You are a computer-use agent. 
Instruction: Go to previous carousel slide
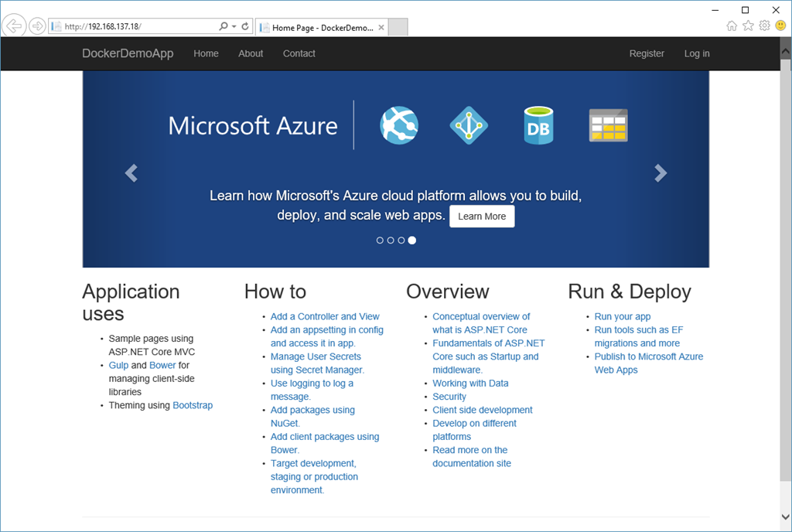pyautogui.click(x=131, y=173)
